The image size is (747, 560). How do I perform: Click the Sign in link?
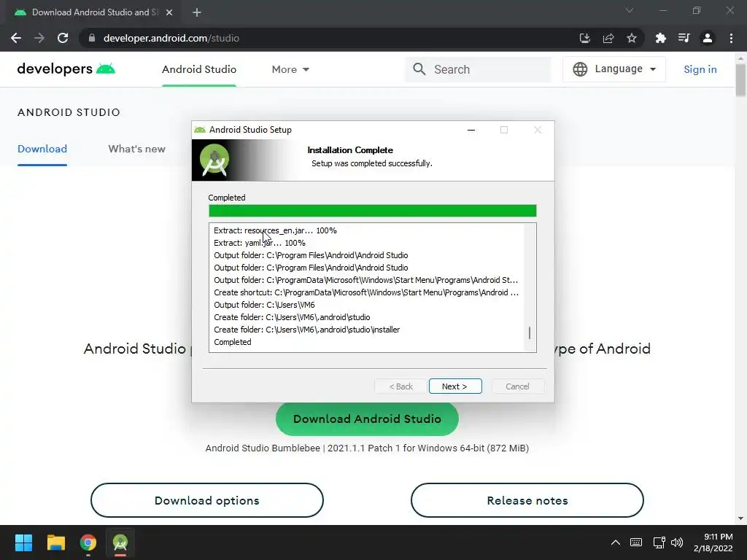click(700, 69)
